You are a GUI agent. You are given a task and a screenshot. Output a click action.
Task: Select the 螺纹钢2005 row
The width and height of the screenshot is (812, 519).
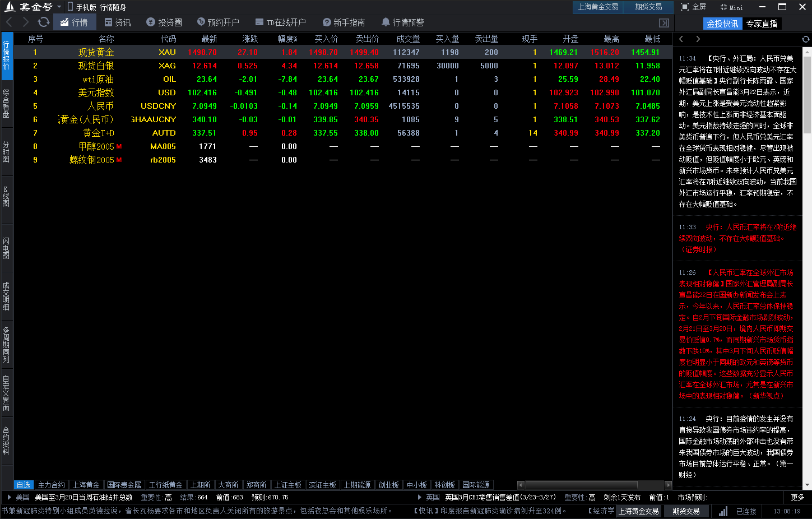pos(342,160)
